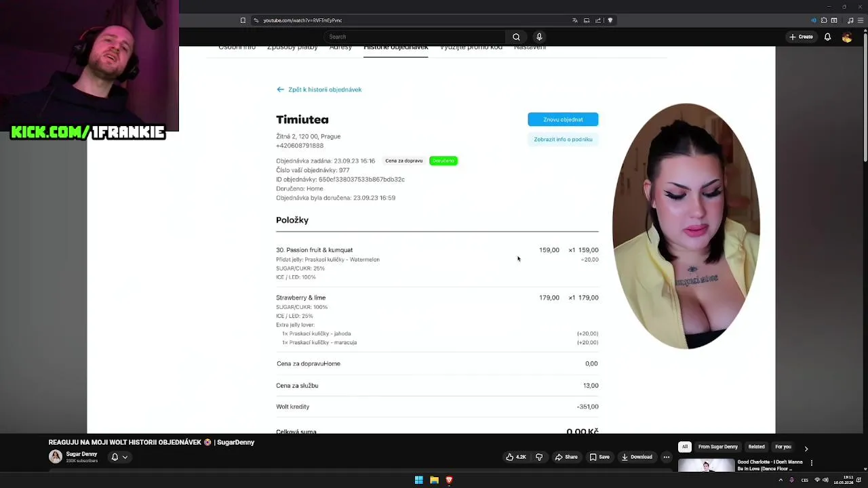Click the video title text
868x488 pixels.
click(151, 443)
